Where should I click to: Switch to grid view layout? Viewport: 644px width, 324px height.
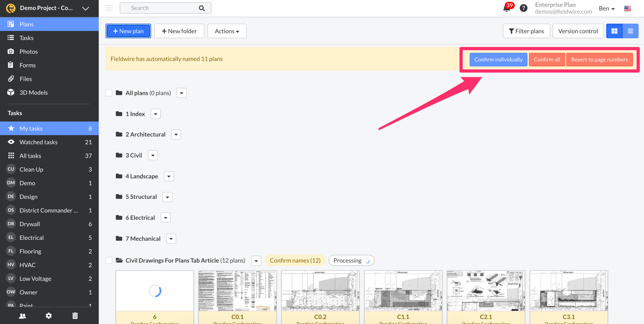[614, 31]
